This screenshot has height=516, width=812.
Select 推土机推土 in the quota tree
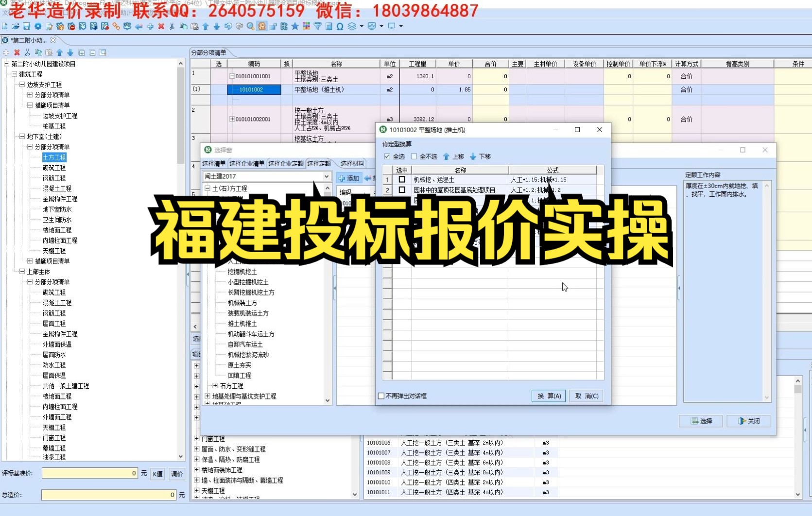coord(242,324)
